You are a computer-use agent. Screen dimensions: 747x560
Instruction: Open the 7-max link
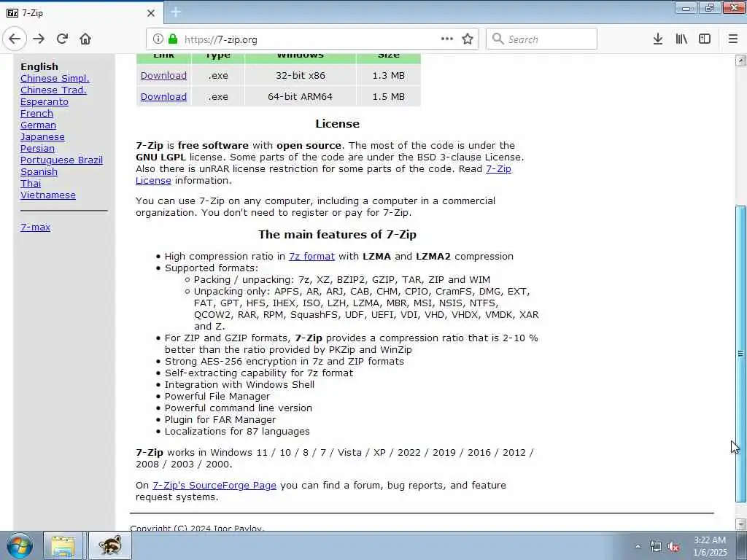[35, 227]
